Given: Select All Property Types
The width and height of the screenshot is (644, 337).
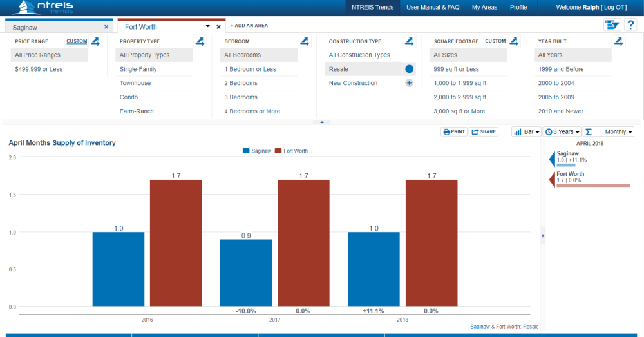Looking at the screenshot, I should point(155,55).
